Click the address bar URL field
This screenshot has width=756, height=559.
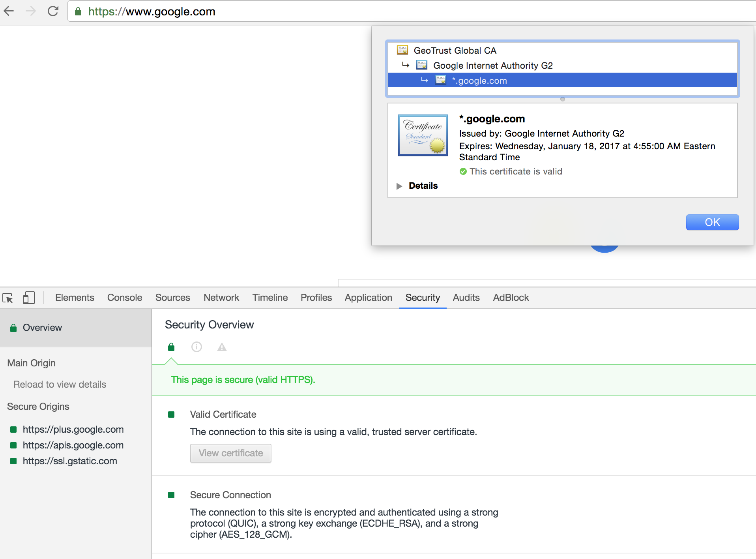412,11
